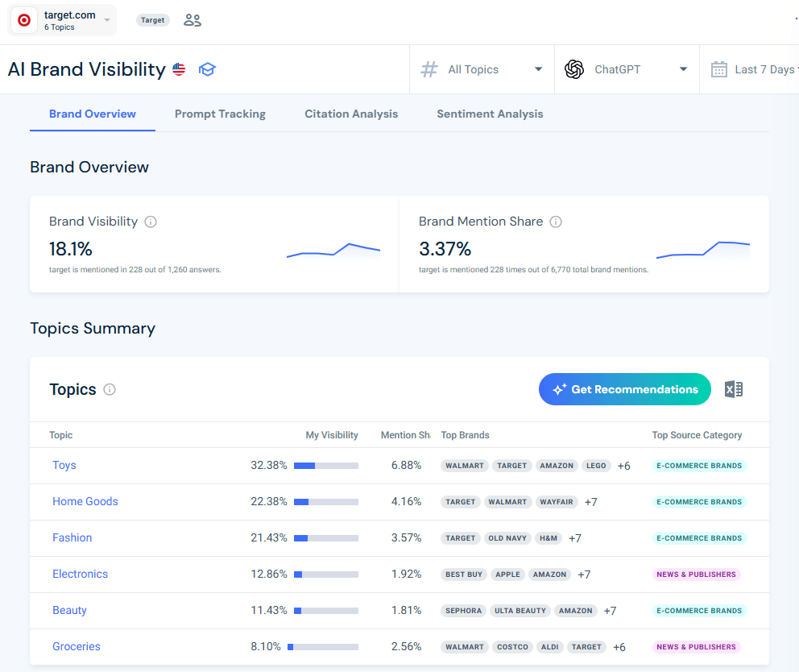This screenshot has width=799, height=672.
Task: Open the Groceries topic link
Action: 77,646
